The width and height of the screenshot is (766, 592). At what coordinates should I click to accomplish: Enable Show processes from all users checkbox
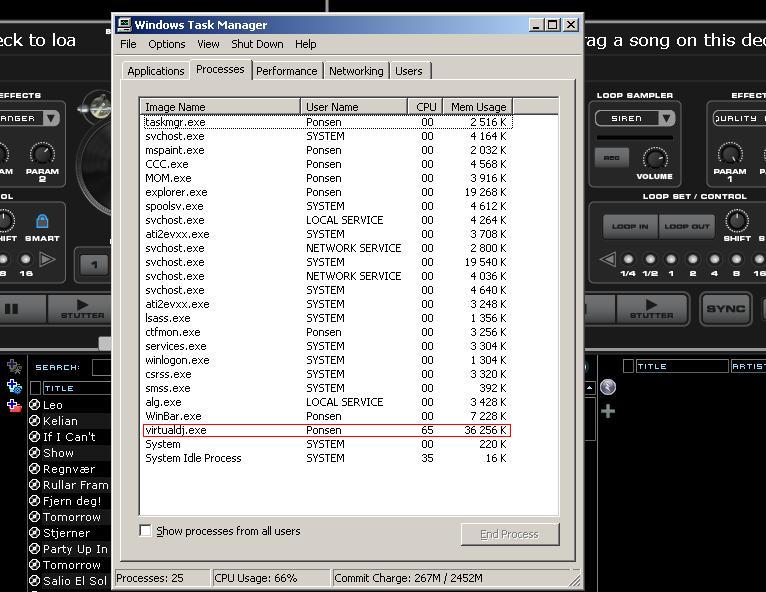(145, 530)
